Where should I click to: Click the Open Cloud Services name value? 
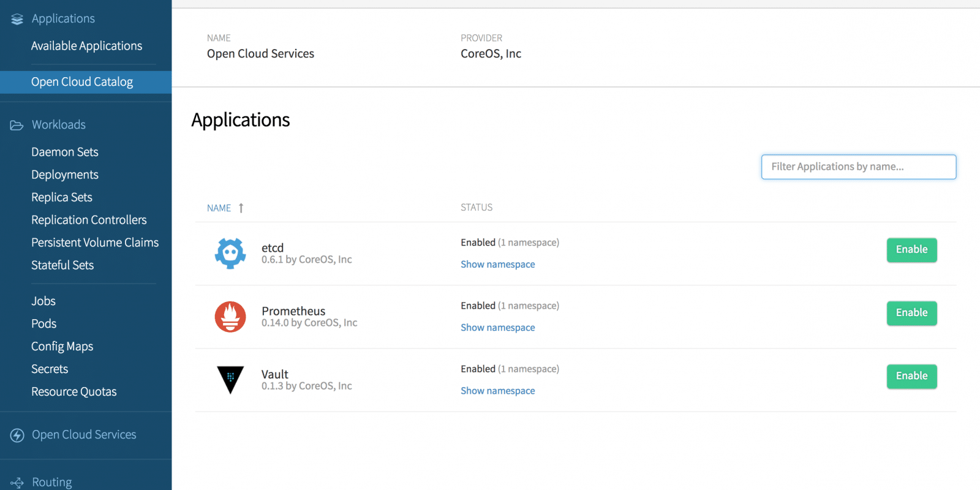(260, 54)
